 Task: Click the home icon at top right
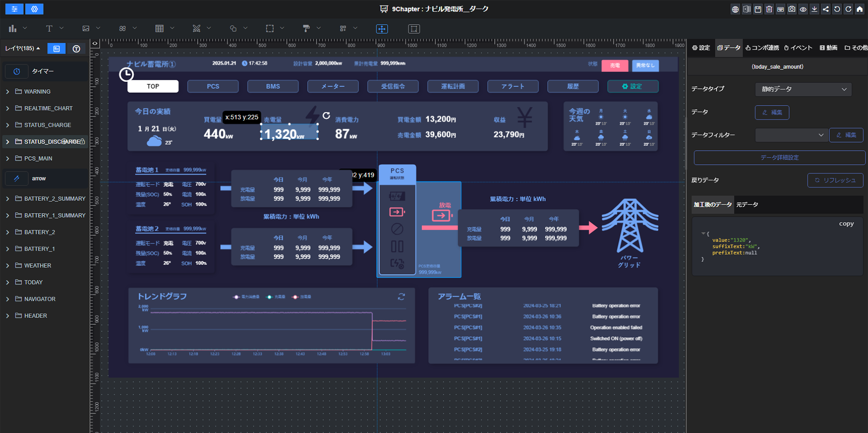point(859,9)
